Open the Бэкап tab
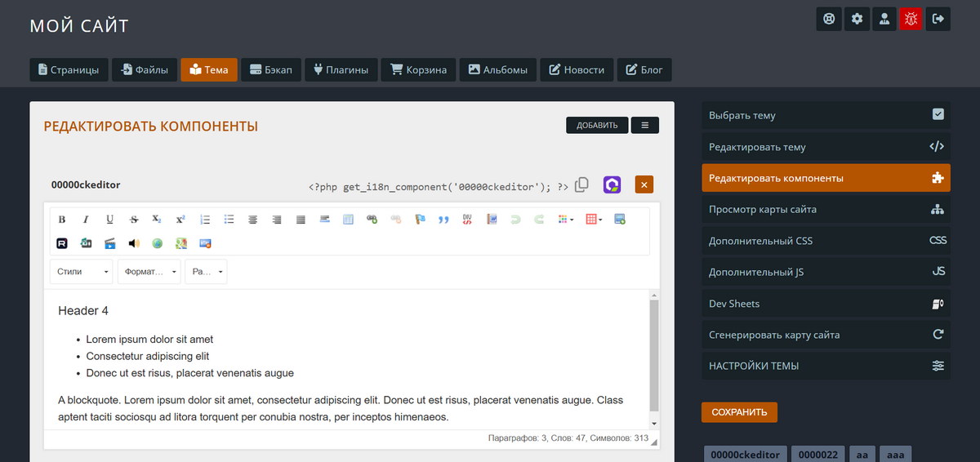Screen dimensions: 980x462 pyautogui.click(x=272, y=69)
